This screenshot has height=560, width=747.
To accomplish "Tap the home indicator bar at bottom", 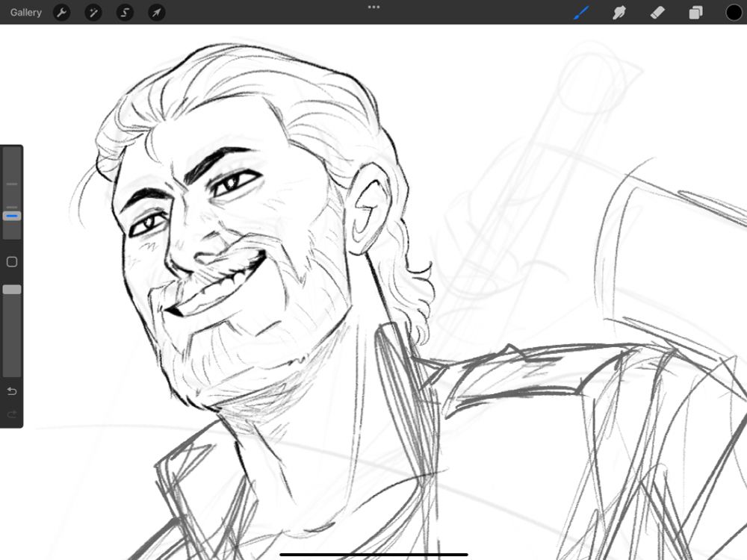I will coord(374,554).
